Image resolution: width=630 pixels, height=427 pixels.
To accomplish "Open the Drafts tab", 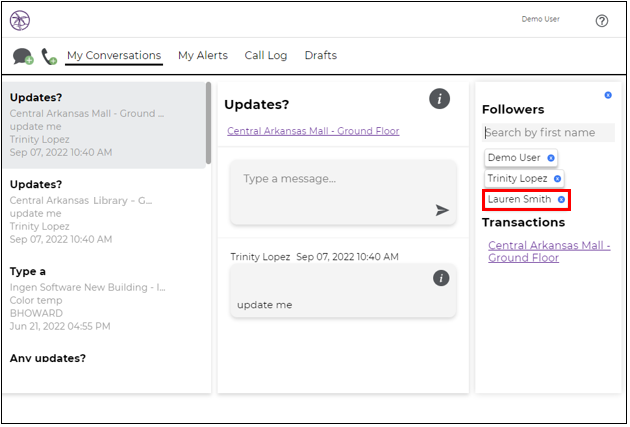I will 321,55.
